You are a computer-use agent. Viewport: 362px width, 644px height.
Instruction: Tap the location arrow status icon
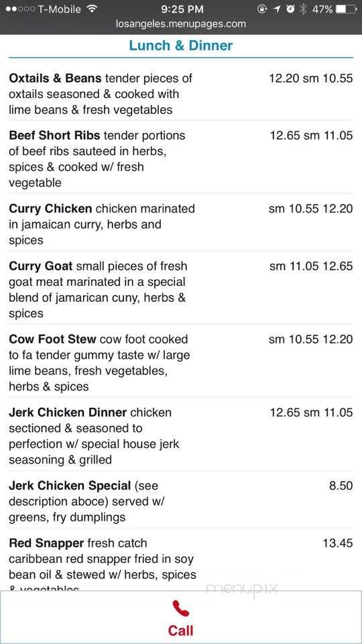click(x=277, y=9)
